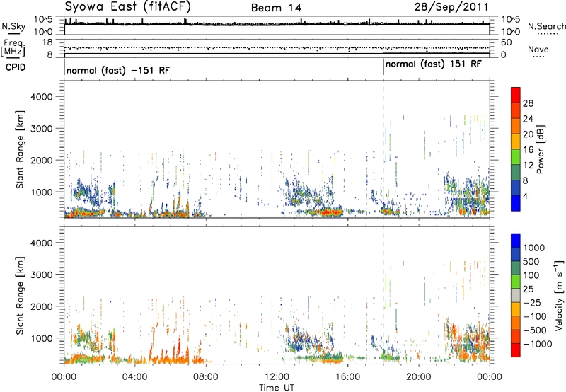Click the '60' Nave axis tick label
This screenshot has width=566, height=392.
(x=506, y=42)
